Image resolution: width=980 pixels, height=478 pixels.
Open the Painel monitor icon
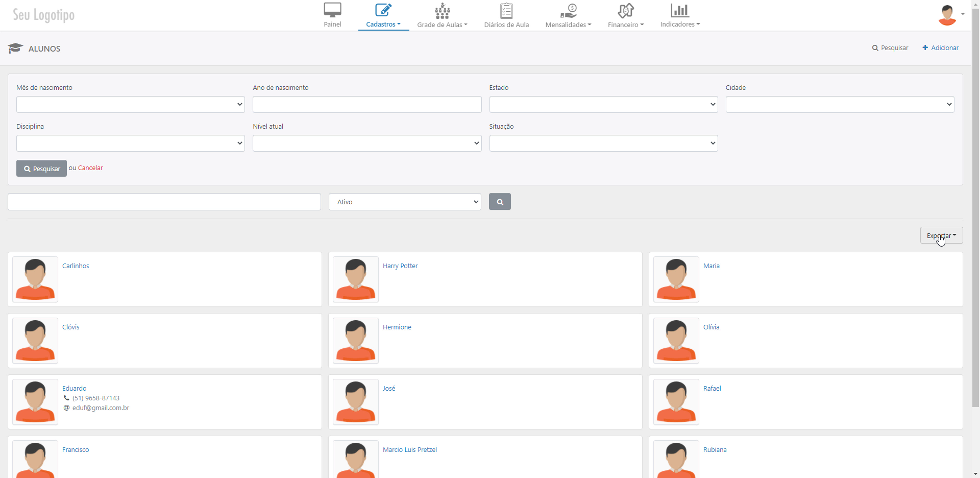tap(332, 10)
